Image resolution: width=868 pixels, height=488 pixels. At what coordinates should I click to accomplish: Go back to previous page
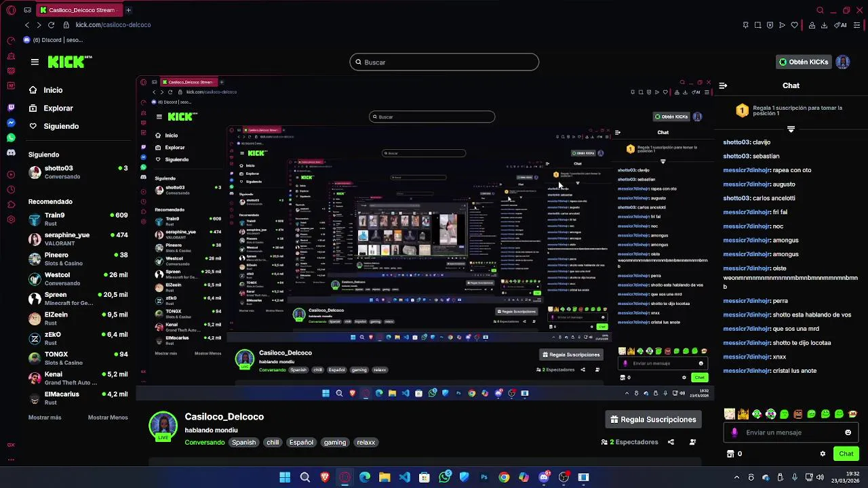pyautogui.click(x=27, y=25)
